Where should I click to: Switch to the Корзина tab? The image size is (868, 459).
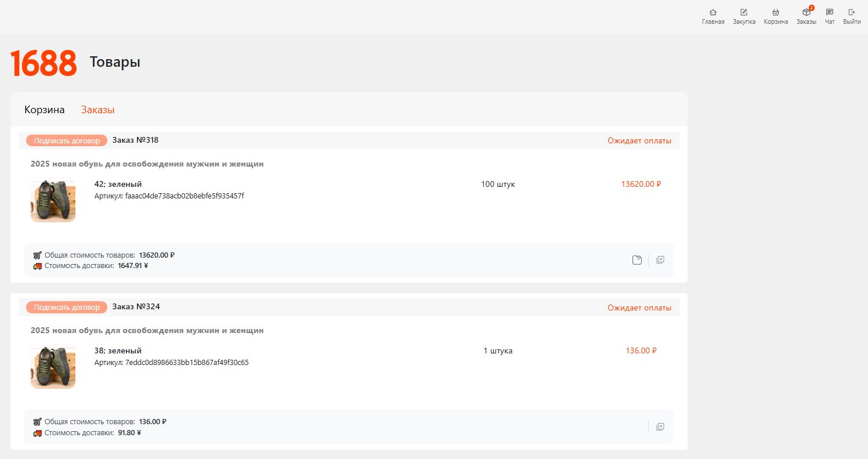coord(45,110)
